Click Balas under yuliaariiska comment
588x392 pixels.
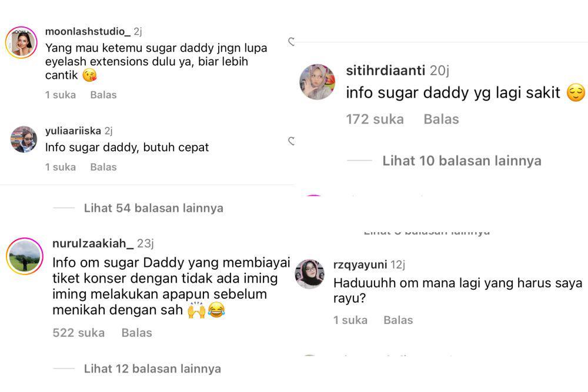click(103, 167)
